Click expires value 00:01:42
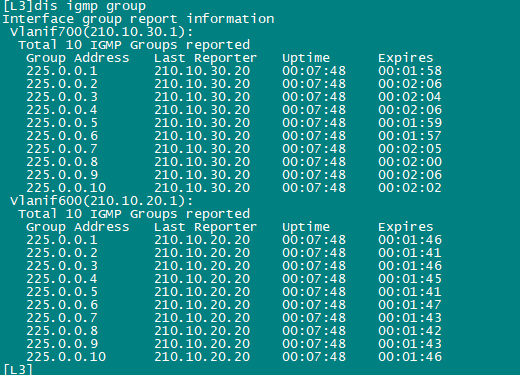 (x=410, y=331)
